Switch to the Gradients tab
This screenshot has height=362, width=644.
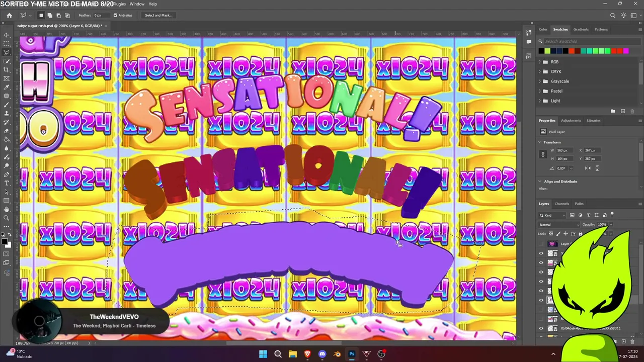pyautogui.click(x=581, y=29)
